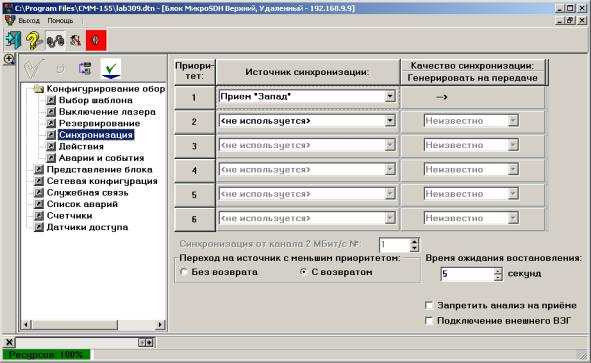The height and width of the screenshot is (363, 591).
Task: Click the icon beside Действия
Action: (x=51, y=146)
